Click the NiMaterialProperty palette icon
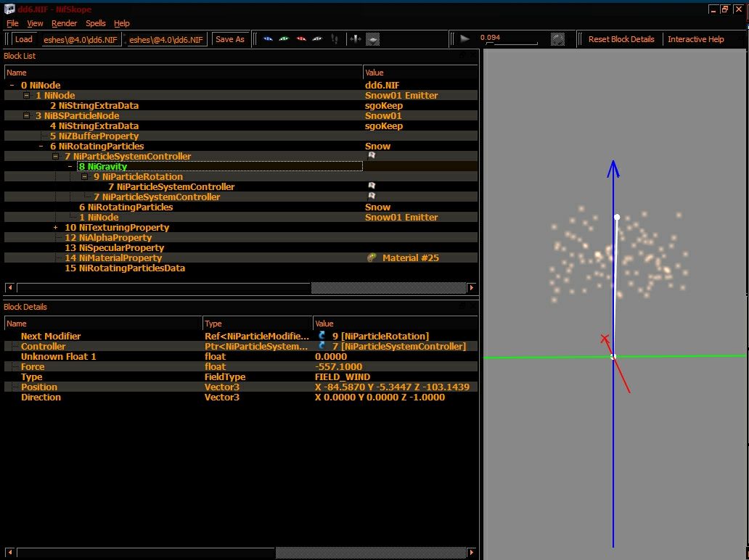749x560 pixels. point(372,258)
